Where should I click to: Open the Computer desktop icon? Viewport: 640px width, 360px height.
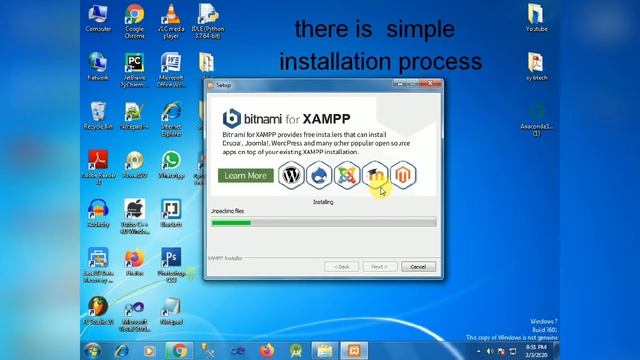(x=98, y=18)
